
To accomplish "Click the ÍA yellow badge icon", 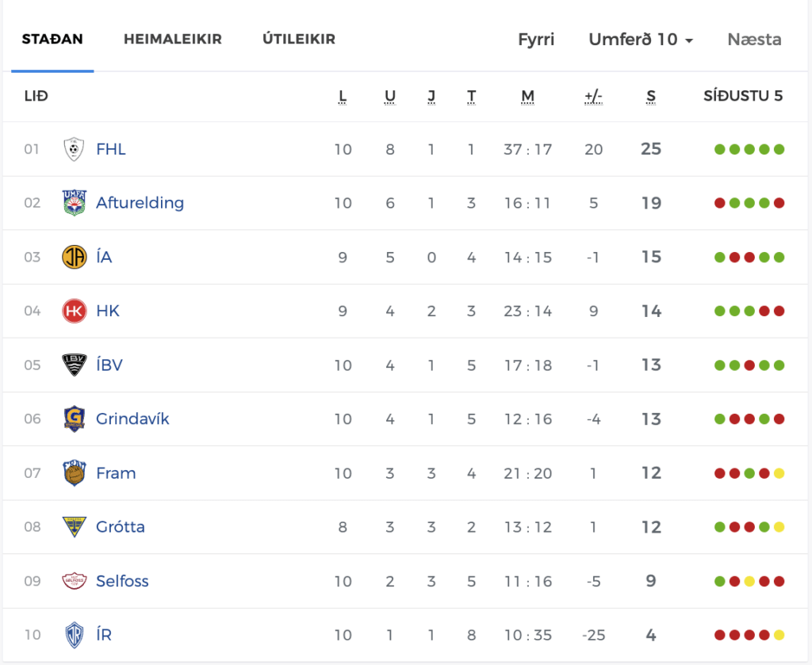I will point(74,257).
